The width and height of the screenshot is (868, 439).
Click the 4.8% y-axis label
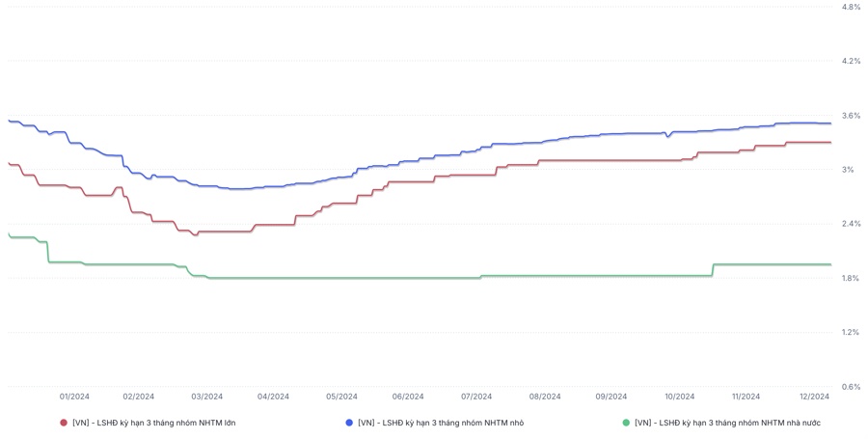[x=851, y=8]
